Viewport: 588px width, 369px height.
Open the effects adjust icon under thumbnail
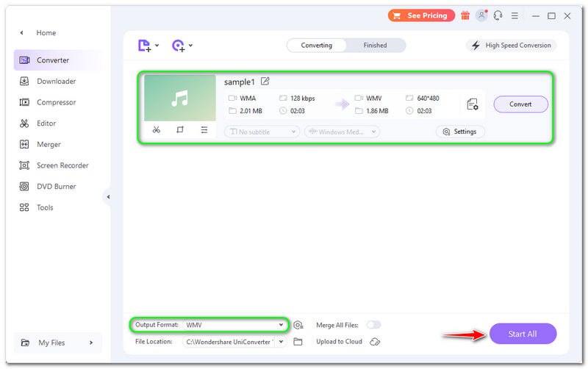tap(204, 130)
